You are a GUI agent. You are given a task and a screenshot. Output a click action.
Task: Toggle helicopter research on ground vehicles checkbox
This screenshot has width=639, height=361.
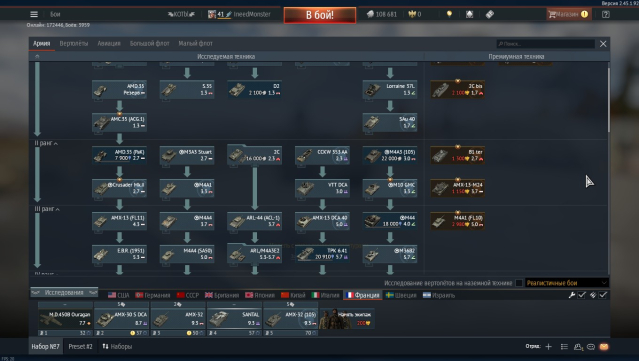pos(519,283)
